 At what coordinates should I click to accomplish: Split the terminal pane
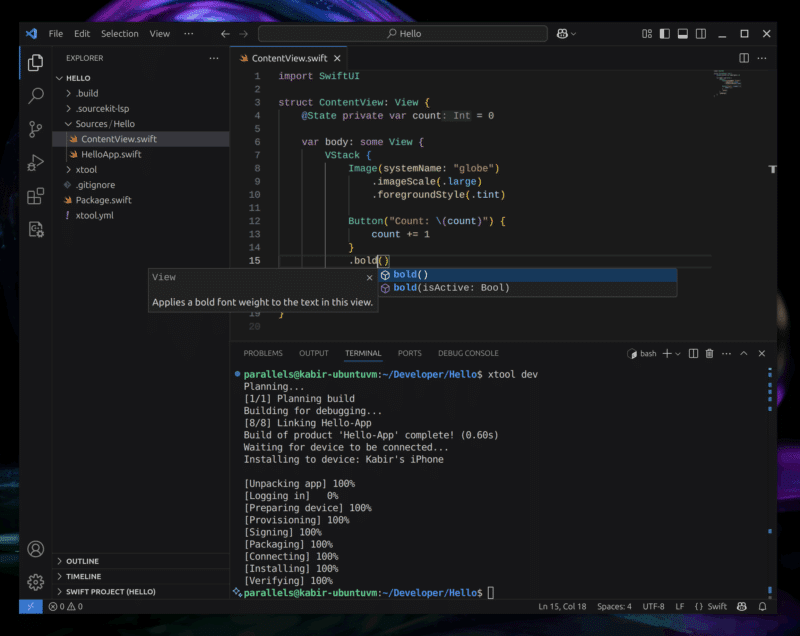pyautogui.click(x=693, y=353)
